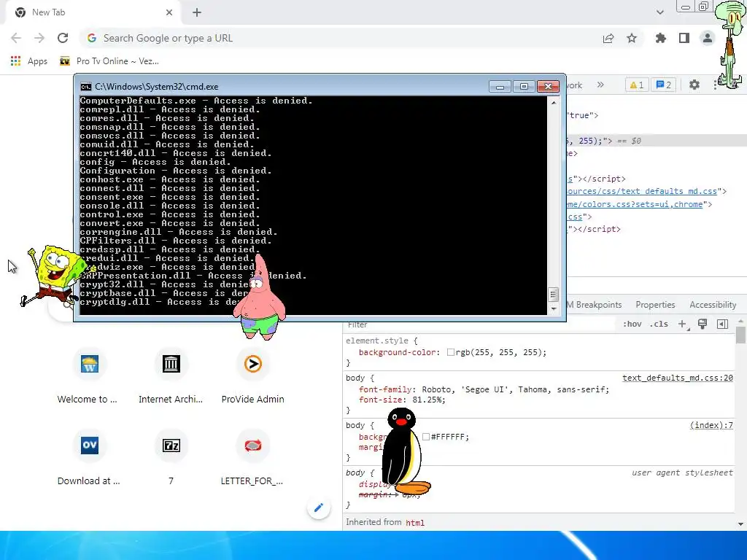Bookmark this tab with the star icon
The image size is (747, 560).
pos(632,38)
